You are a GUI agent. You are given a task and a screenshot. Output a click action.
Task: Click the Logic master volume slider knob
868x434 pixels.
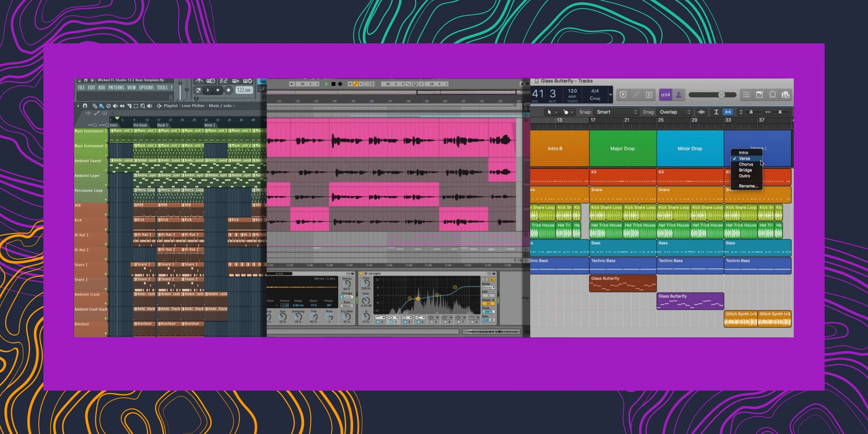click(722, 95)
